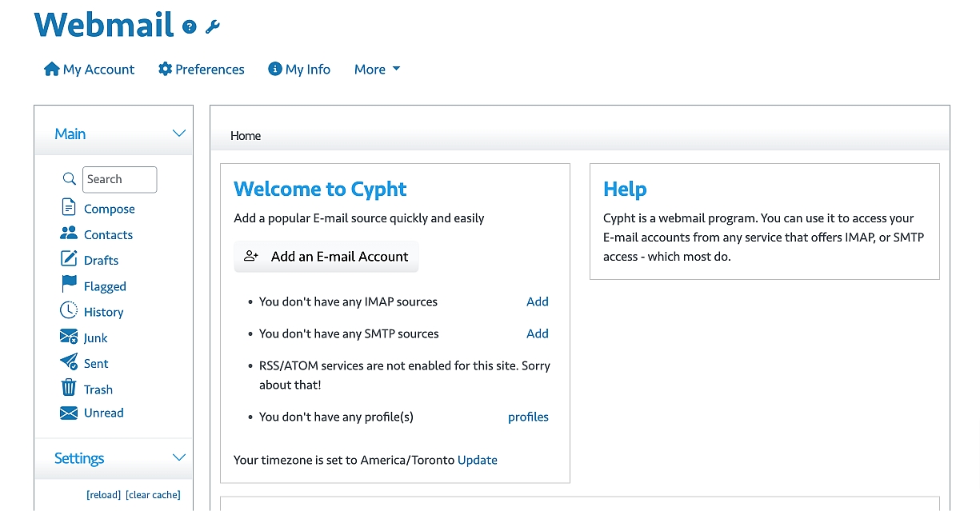This screenshot has width=980, height=511.
Task: Click the Add an E-mail Account button
Action: [x=326, y=257]
